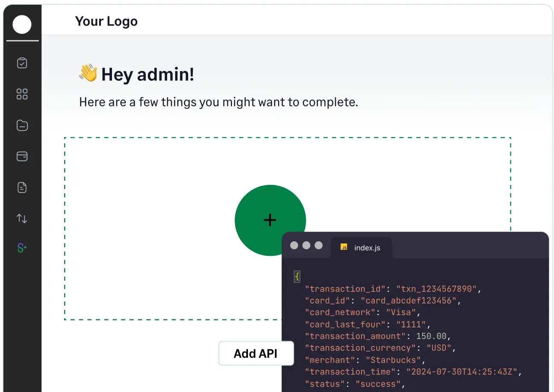
Task: Click the middle gray window dot
Action: tap(306, 245)
